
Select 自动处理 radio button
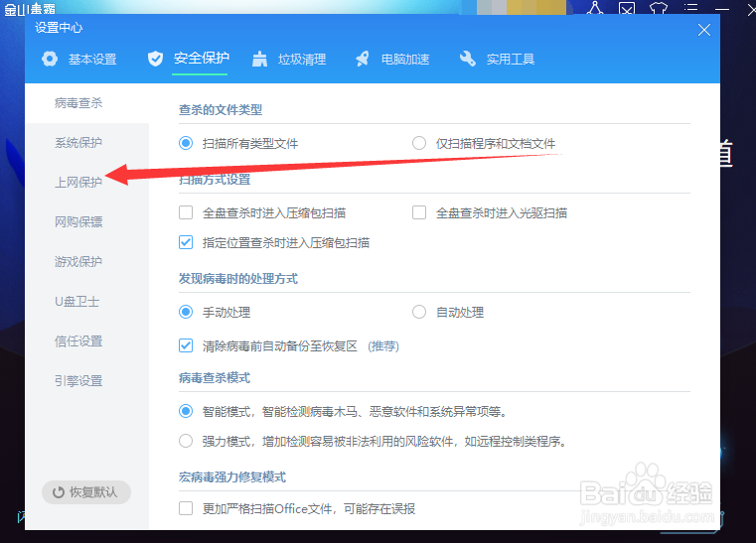(419, 312)
